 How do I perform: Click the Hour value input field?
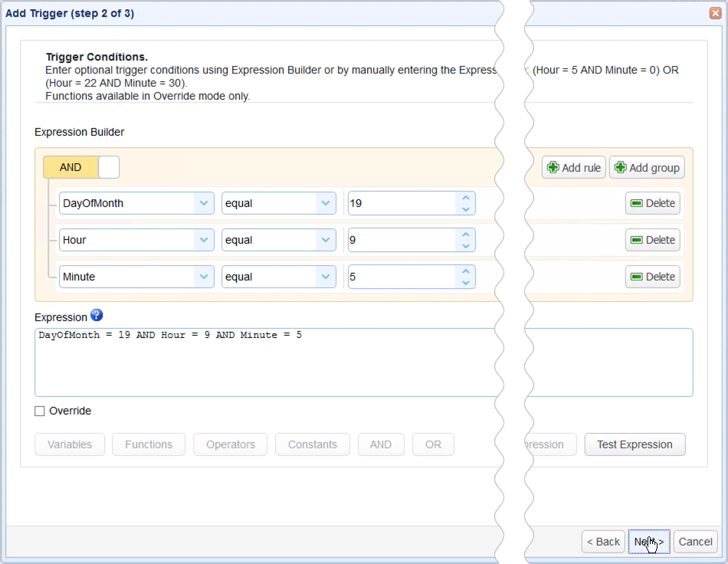[x=400, y=240]
